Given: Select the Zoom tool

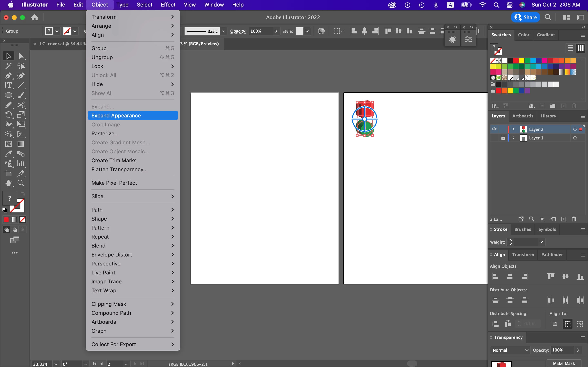Looking at the screenshot, I should click(x=21, y=183).
